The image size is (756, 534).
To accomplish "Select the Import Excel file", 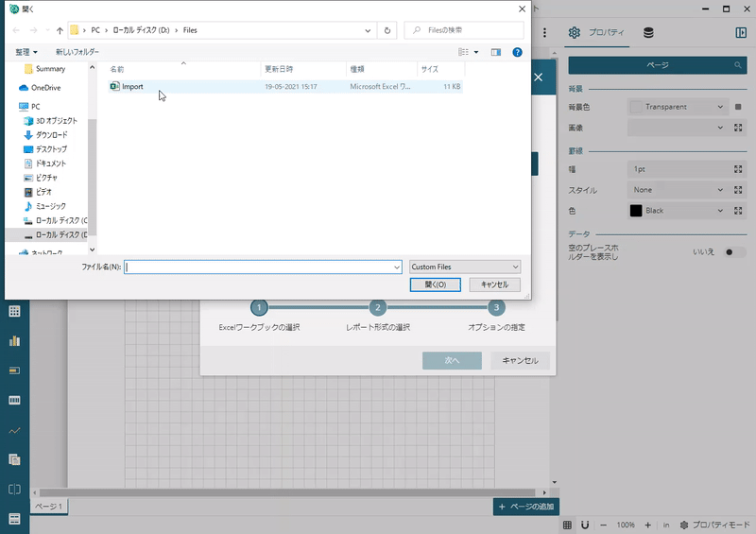I will pos(132,86).
